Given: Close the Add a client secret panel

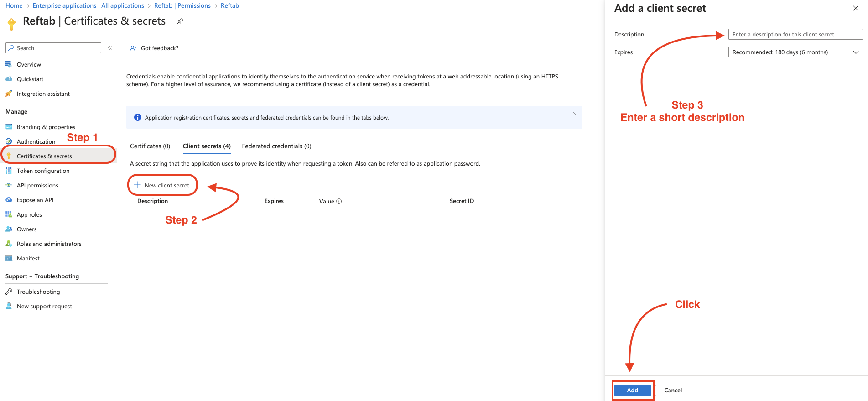Looking at the screenshot, I should [856, 8].
